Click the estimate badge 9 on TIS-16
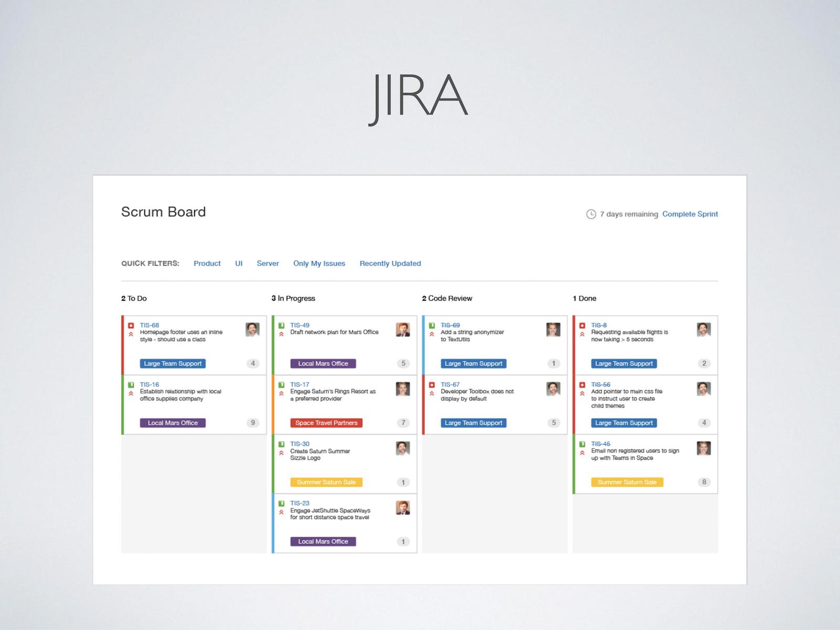This screenshot has height=630, width=840. (x=253, y=423)
